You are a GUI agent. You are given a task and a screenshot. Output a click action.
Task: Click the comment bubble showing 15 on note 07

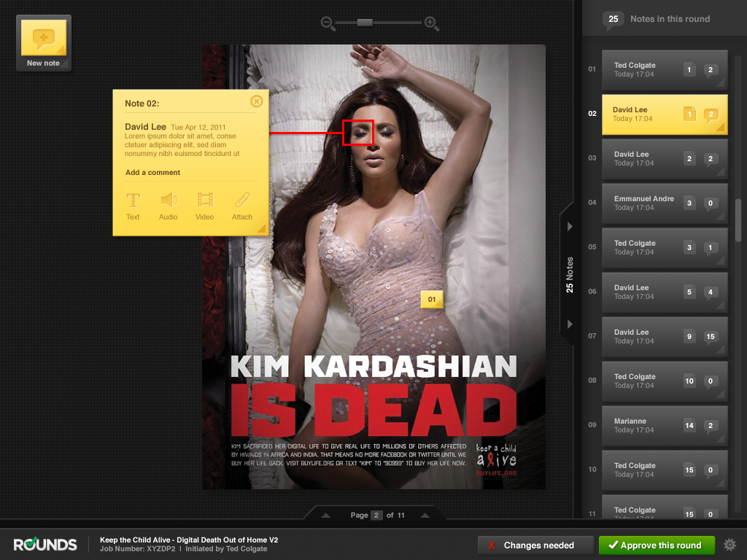(x=711, y=337)
